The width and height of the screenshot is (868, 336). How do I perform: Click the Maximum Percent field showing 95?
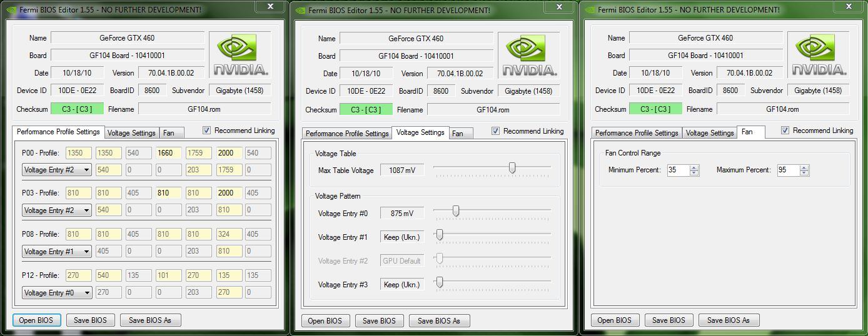788,170
